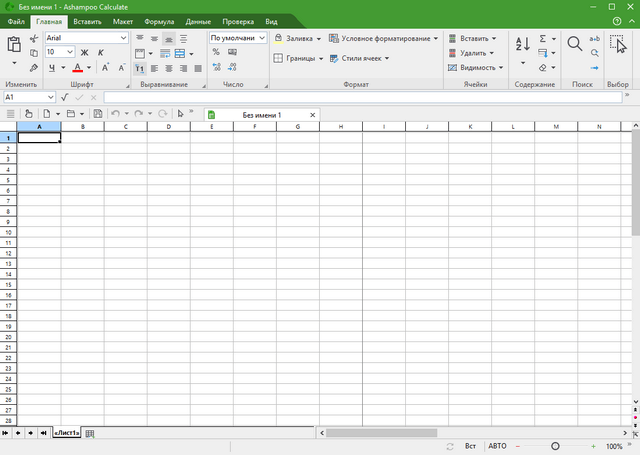
Task: Click the Search magnifier icon
Action: click(x=575, y=44)
